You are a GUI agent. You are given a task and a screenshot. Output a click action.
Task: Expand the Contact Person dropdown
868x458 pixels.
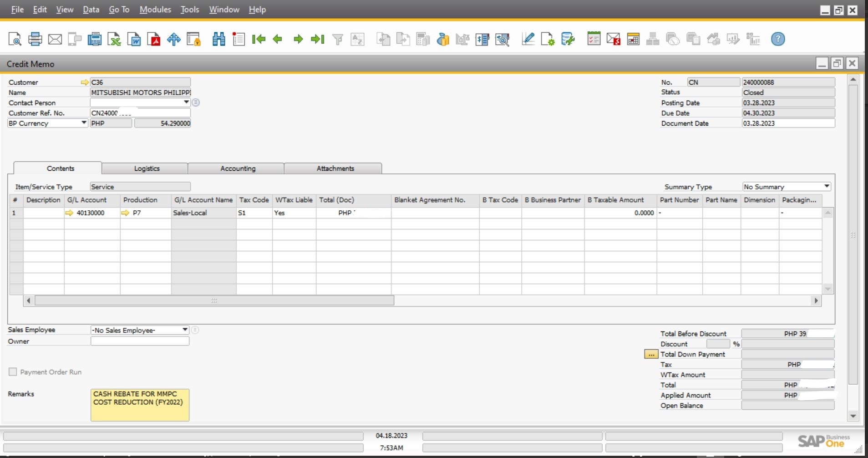point(186,102)
